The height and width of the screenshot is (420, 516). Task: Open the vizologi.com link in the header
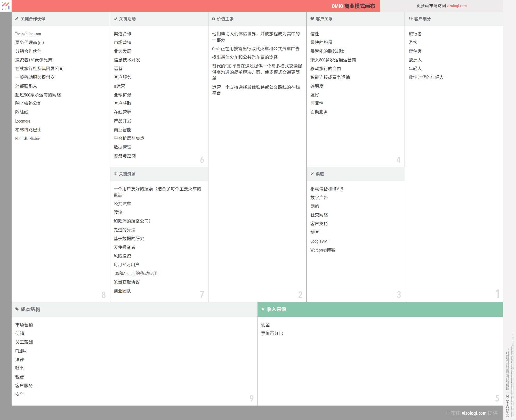point(456,6)
